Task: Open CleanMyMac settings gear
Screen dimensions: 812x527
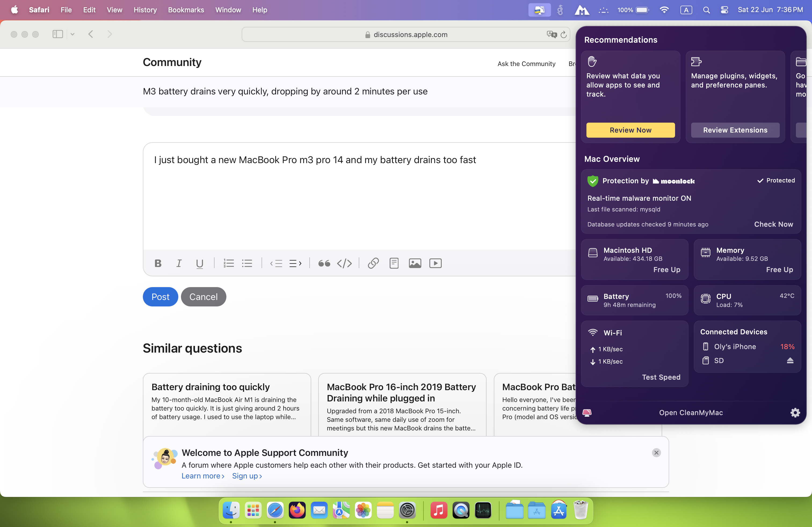Action: click(x=795, y=412)
